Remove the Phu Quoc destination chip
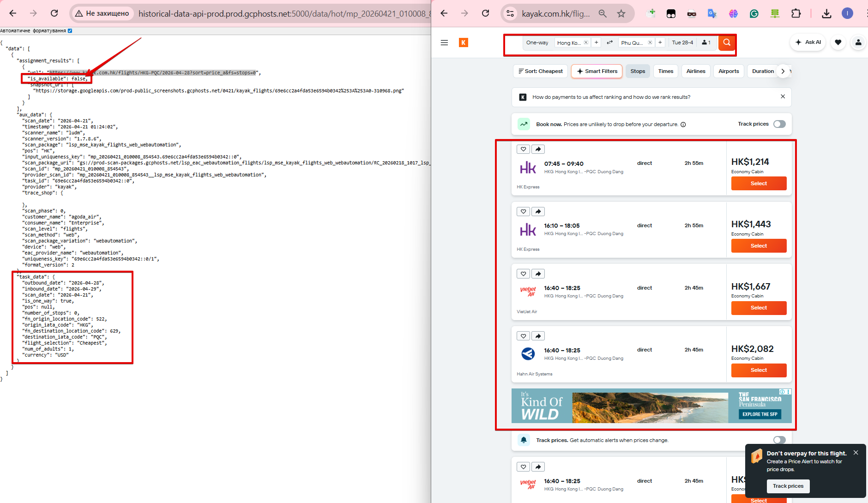This screenshot has width=868, height=503. coord(650,42)
